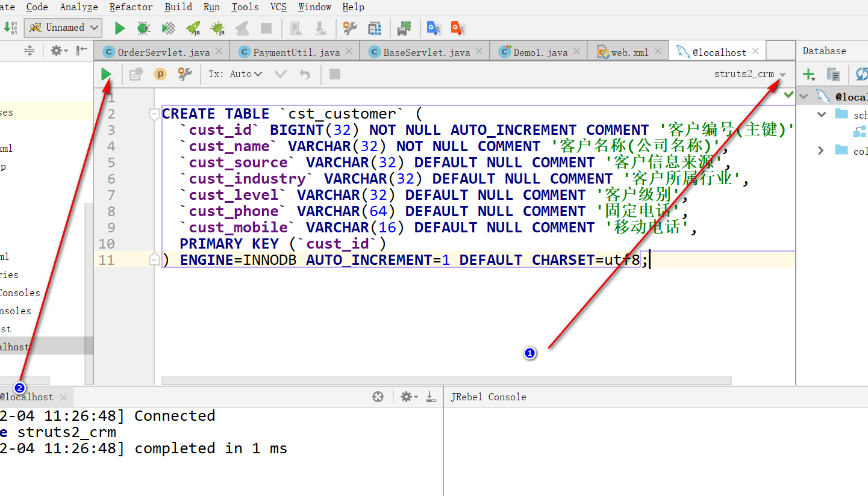Run the SQL statement with green play button
The height and width of the screenshot is (496, 868).
pos(107,74)
